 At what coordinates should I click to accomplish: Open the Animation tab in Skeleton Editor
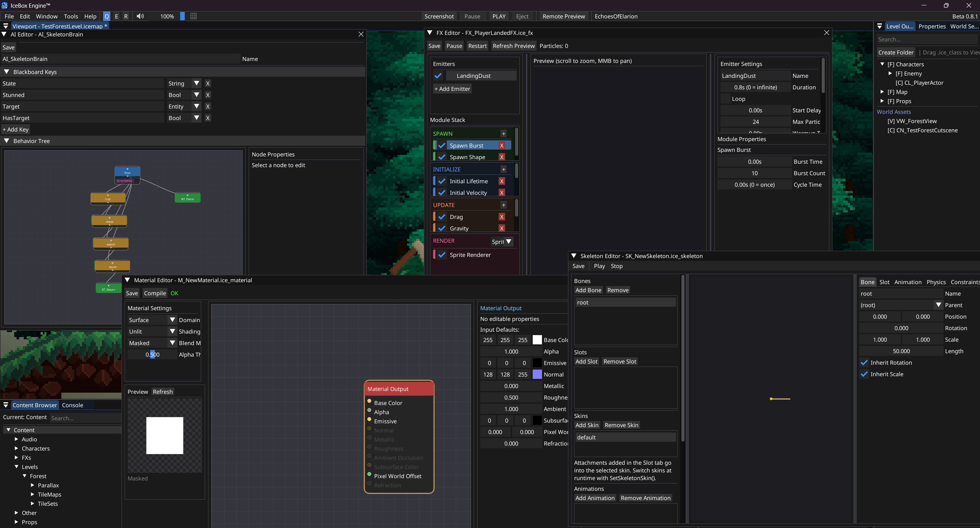pos(908,282)
